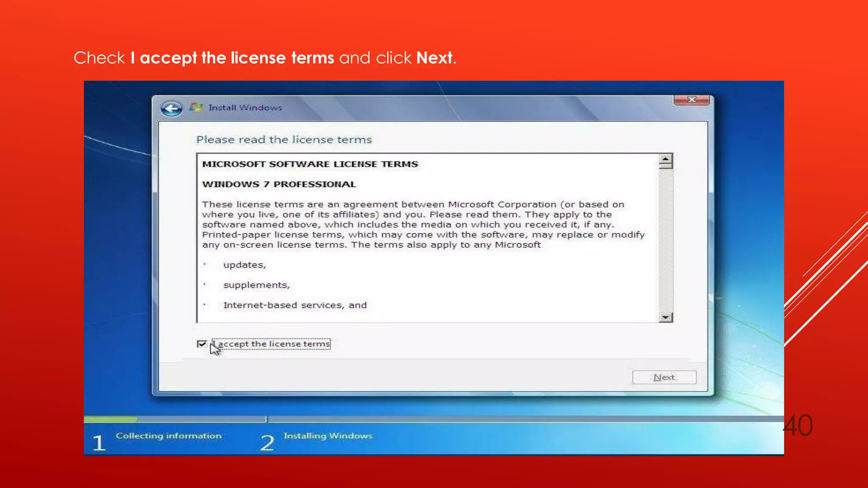868x488 pixels.
Task: Click the Next button
Action: (x=664, y=377)
